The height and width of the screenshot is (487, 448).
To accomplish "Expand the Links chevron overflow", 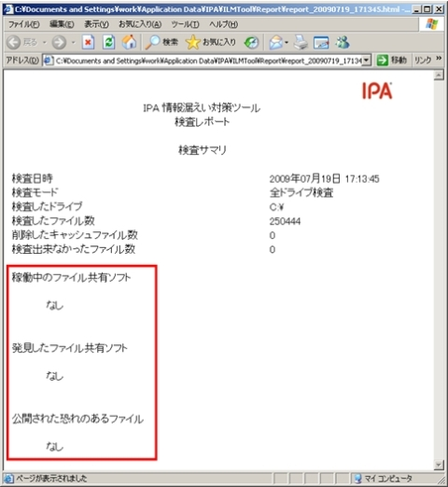I will click(x=439, y=59).
